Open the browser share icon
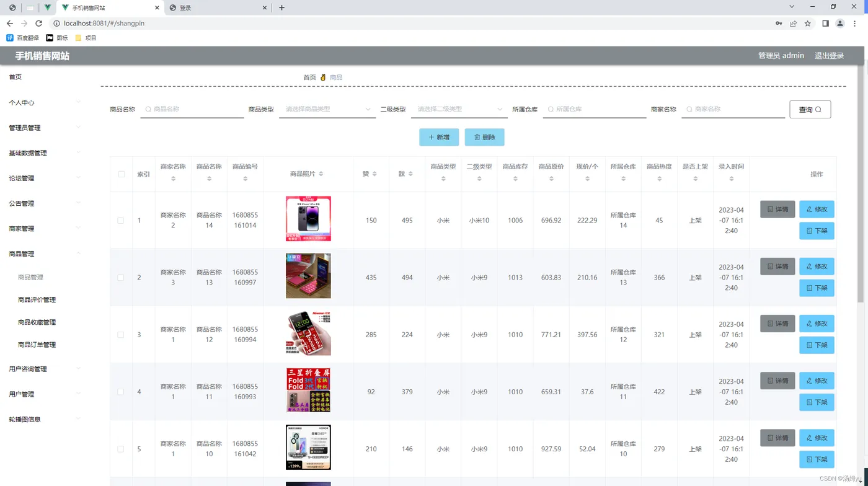This screenshot has height=486, width=868. [793, 24]
